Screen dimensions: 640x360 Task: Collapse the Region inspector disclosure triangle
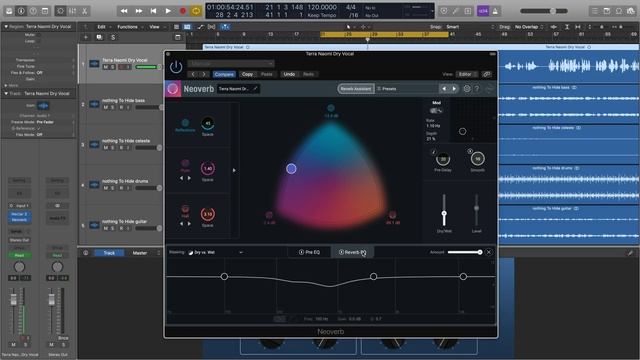[6, 27]
